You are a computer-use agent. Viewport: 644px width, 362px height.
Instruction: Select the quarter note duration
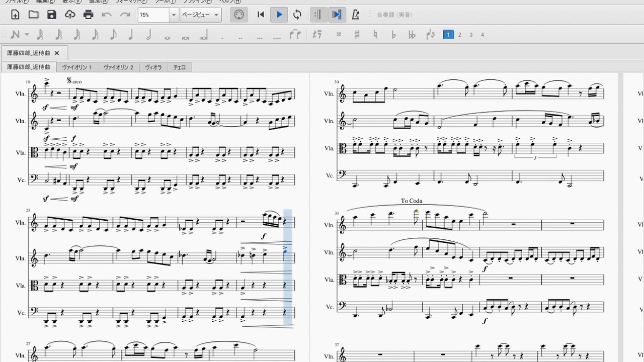pos(131,35)
